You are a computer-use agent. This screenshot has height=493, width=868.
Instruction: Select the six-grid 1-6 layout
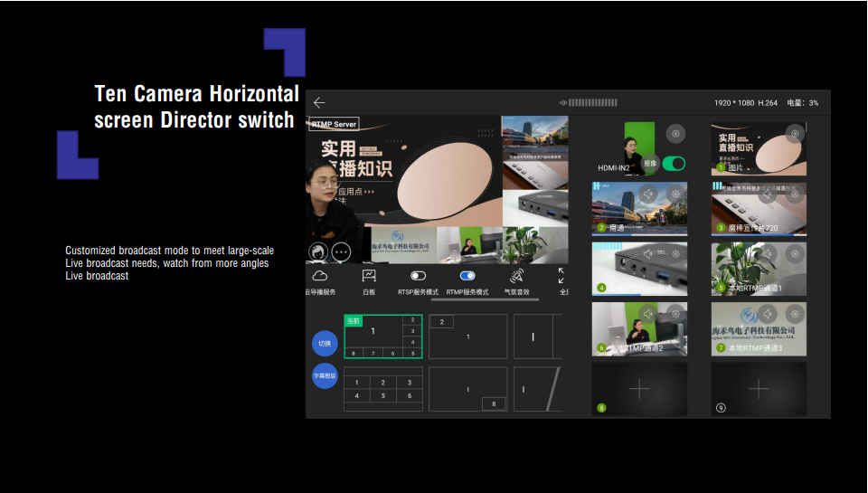click(x=383, y=389)
